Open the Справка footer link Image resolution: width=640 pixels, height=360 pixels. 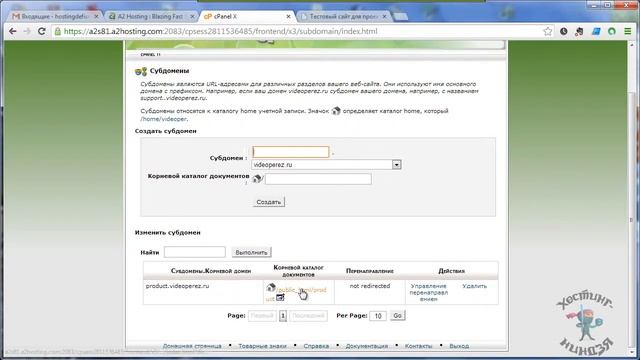pyautogui.click(x=316, y=346)
